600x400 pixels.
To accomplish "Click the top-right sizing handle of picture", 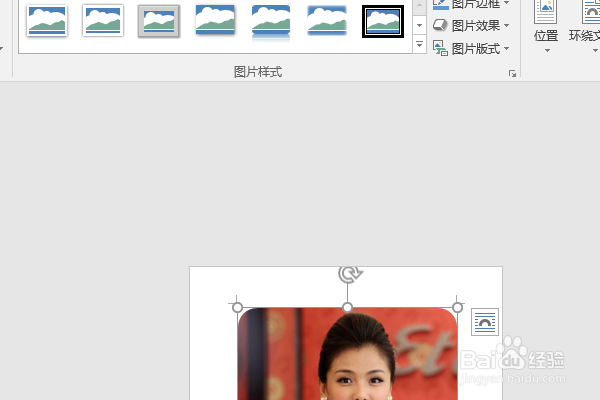I will 457,307.
